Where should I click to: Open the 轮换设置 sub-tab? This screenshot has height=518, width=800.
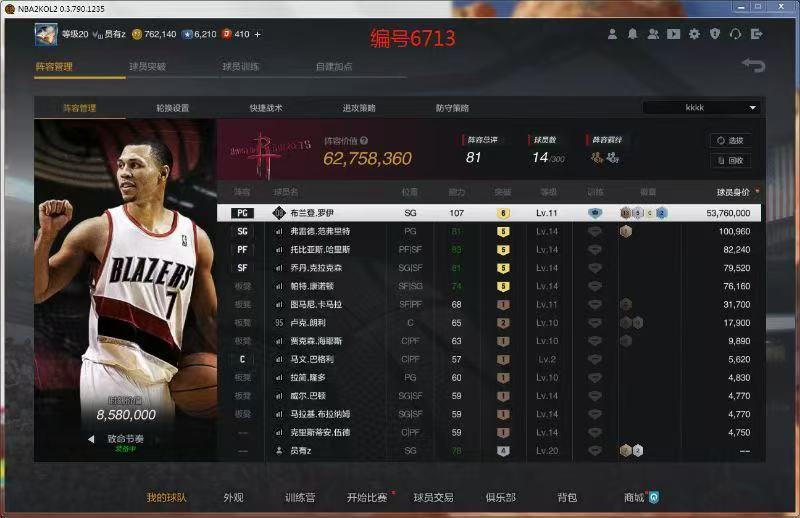172,108
